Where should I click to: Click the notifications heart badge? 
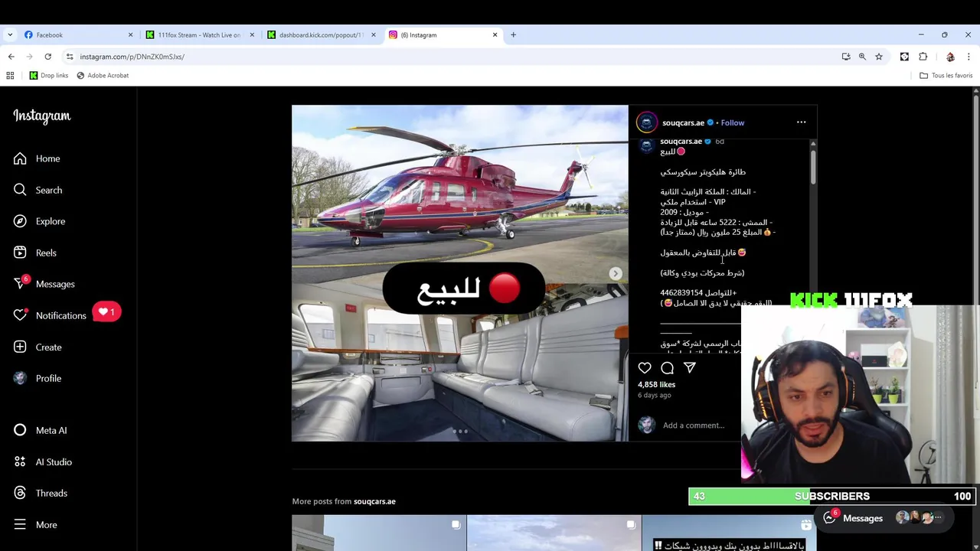106,312
